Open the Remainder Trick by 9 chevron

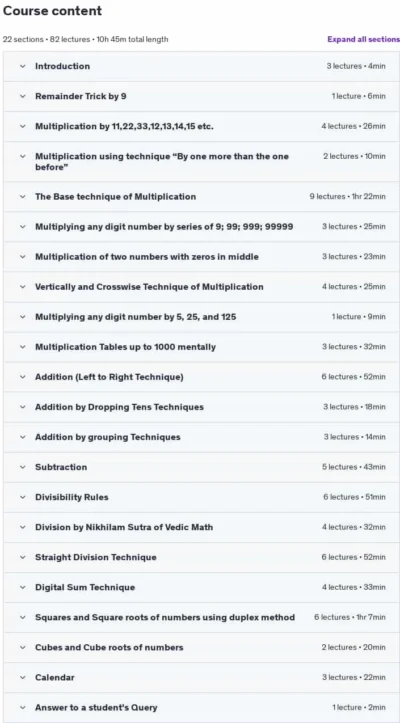click(x=23, y=96)
